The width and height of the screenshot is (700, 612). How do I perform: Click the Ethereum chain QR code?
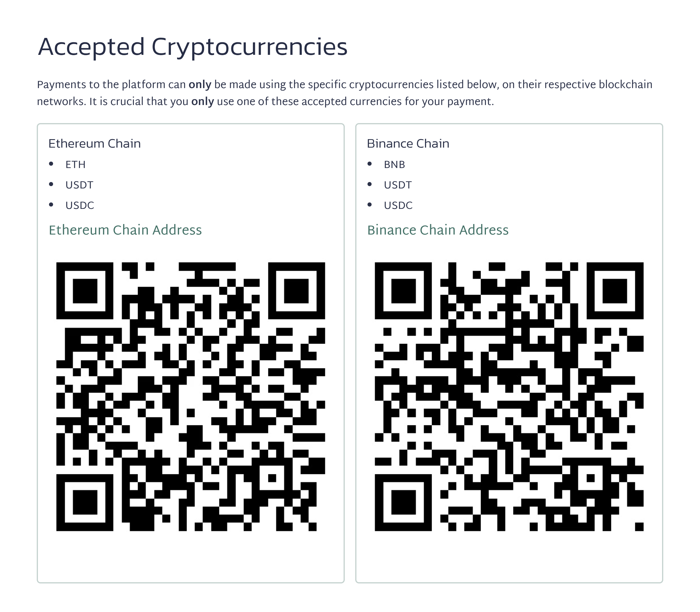click(x=190, y=396)
